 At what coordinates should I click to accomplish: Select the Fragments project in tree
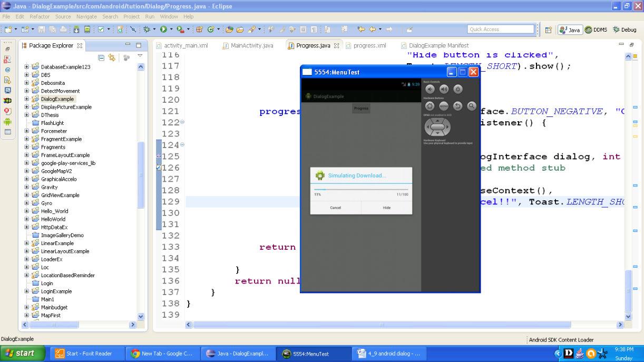tap(53, 147)
